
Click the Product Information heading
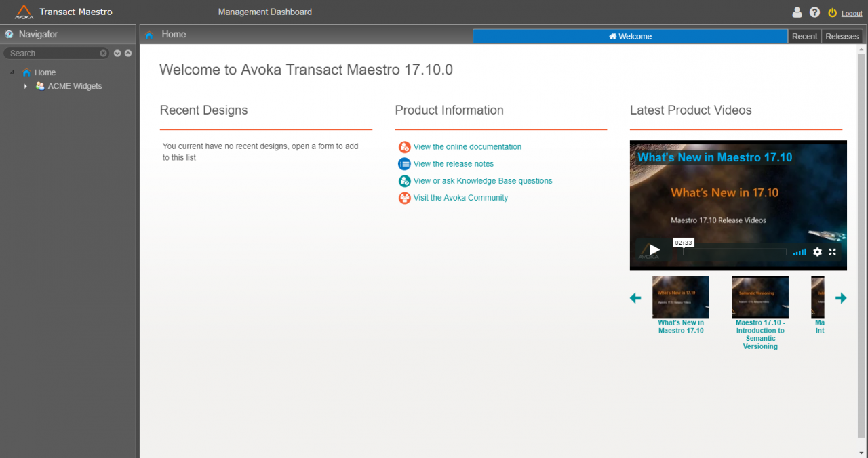point(450,110)
